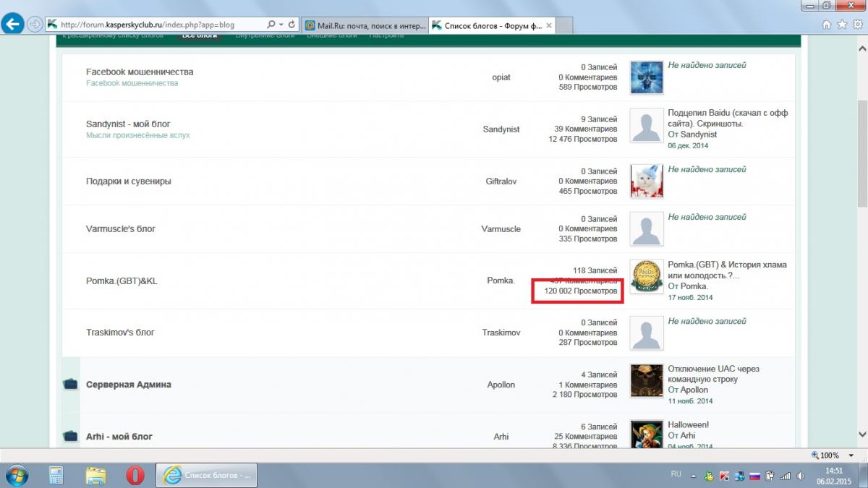Close the Список блогов tab
The image size is (868, 488).
548,25
